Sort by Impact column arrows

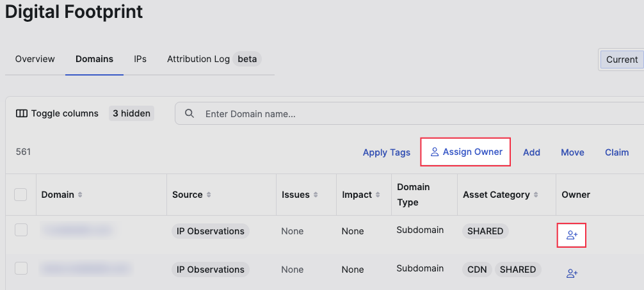(x=378, y=195)
